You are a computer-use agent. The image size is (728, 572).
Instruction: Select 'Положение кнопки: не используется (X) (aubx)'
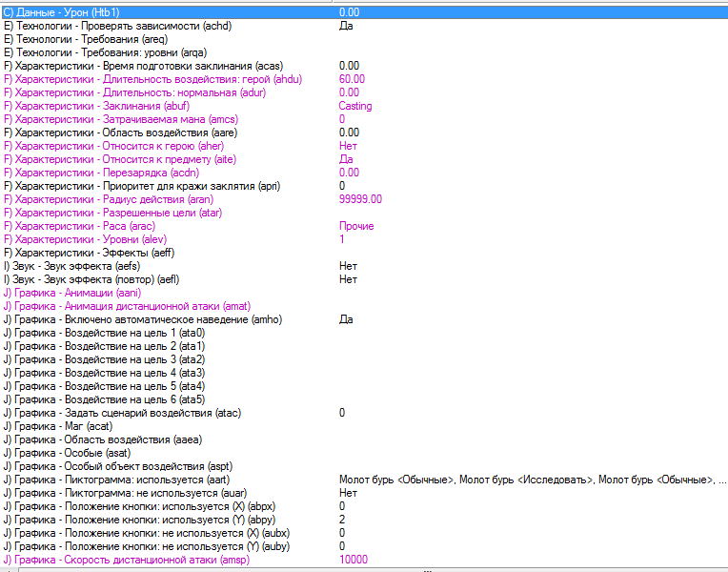click(364, 534)
